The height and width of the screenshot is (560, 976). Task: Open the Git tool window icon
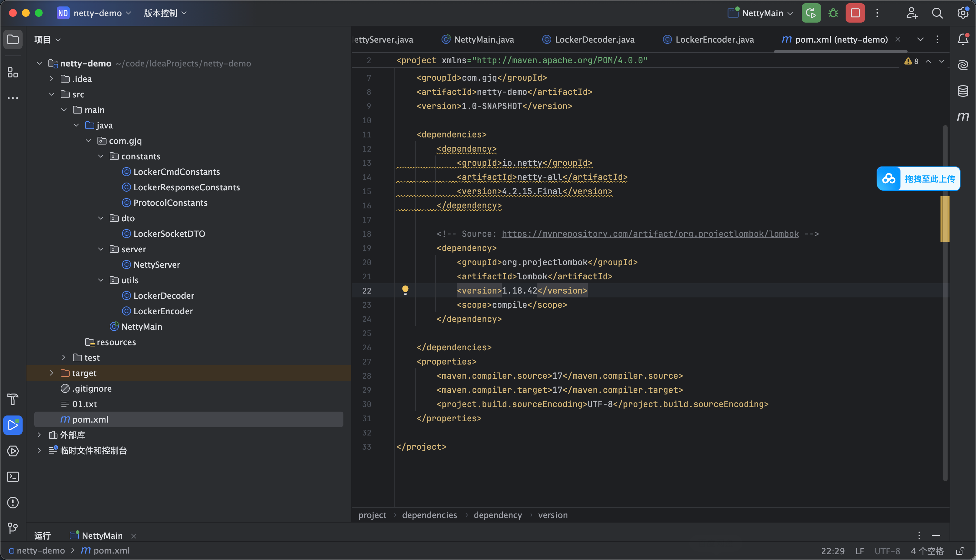click(13, 528)
